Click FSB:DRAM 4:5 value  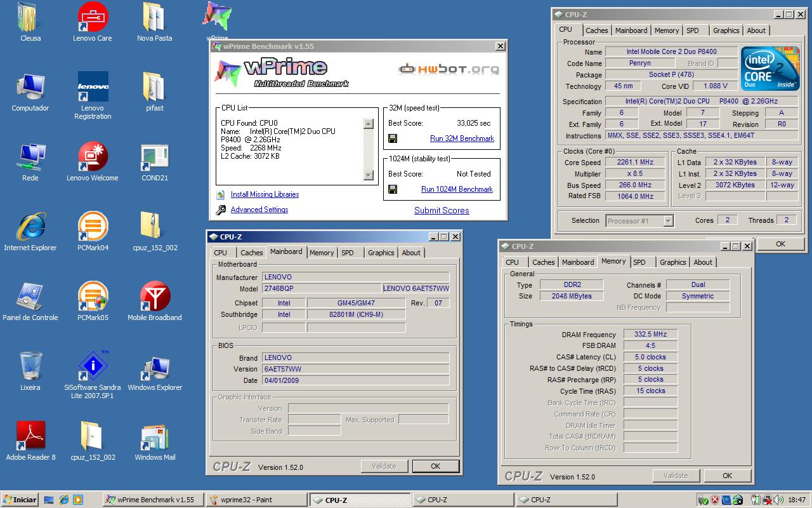click(650, 345)
